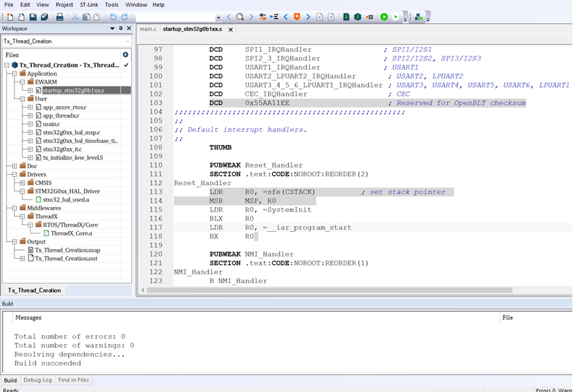Click the editor scroll-left arrow
The image size is (573, 392).
[143, 290]
